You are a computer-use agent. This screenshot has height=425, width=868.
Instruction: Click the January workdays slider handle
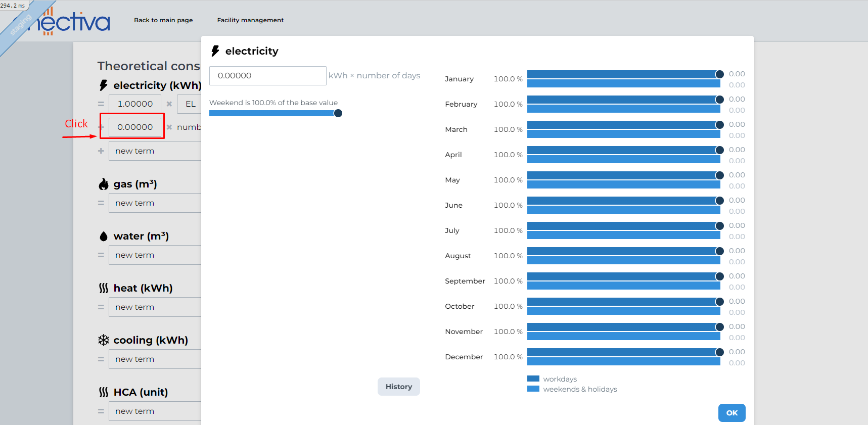click(719, 74)
